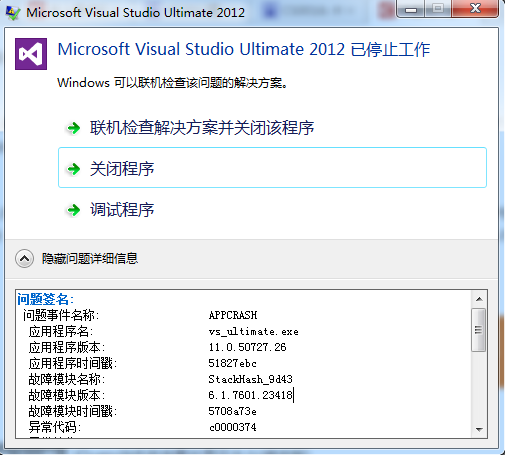Click the details scrollbar down arrow

479,430
